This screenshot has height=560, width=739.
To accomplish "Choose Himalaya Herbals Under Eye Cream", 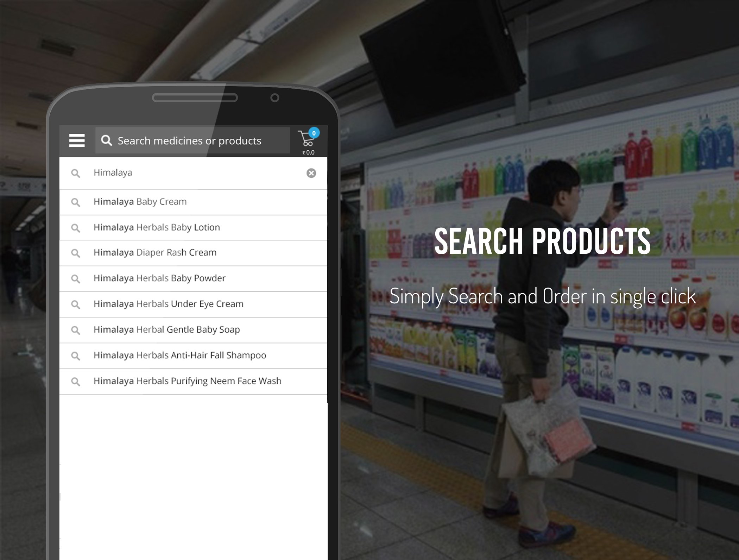I will pyautogui.click(x=168, y=304).
